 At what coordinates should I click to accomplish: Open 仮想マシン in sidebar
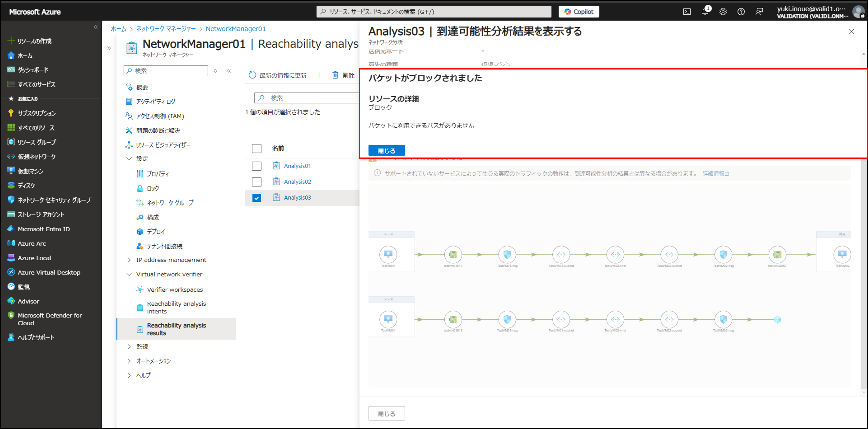tap(26, 171)
